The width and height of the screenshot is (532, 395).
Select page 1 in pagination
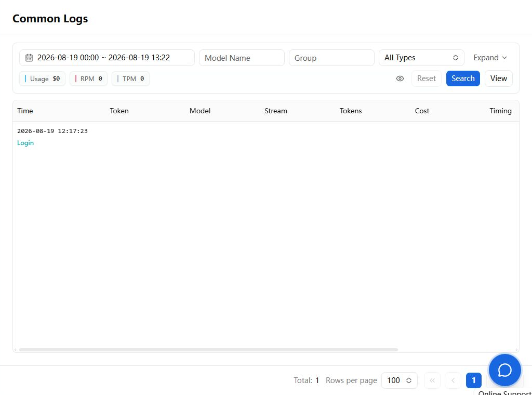pyautogui.click(x=474, y=380)
